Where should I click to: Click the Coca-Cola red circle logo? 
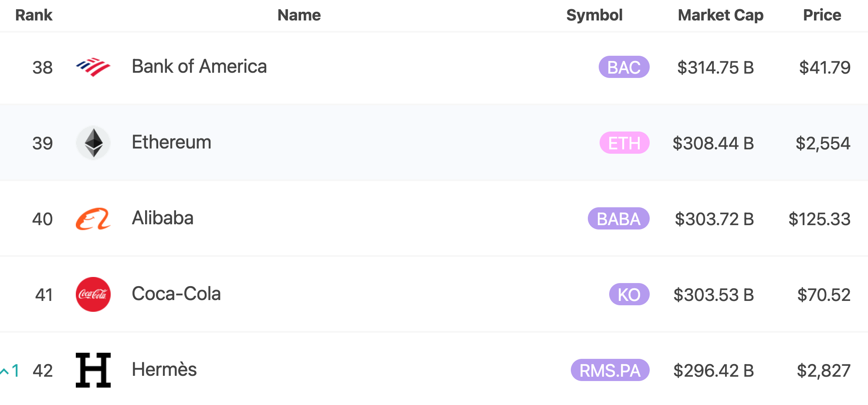coord(93,294)
